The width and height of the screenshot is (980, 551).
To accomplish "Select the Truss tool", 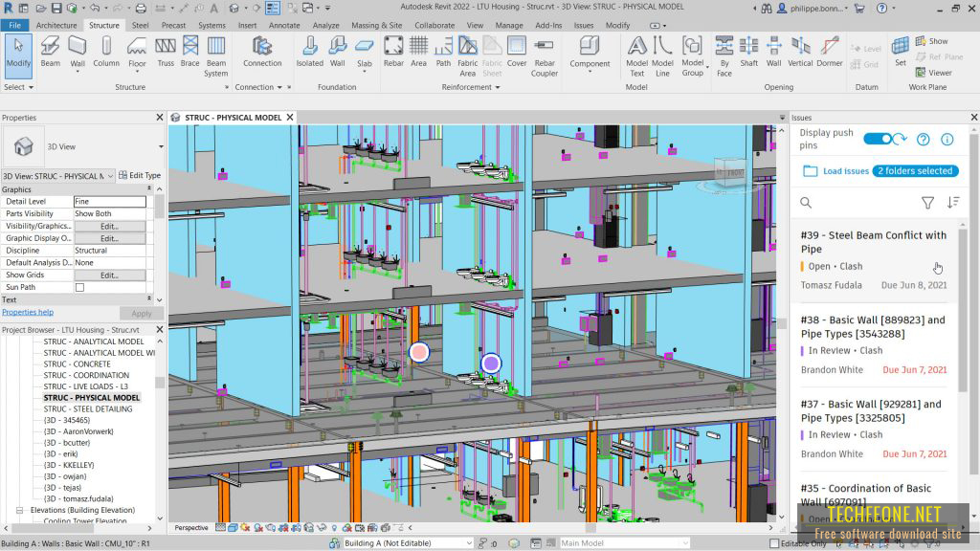I will pos(166,52).
